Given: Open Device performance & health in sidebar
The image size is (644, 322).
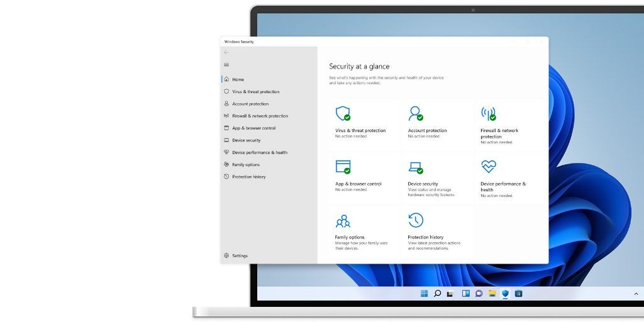Looking at the screenshot, I should click(260, 152).
